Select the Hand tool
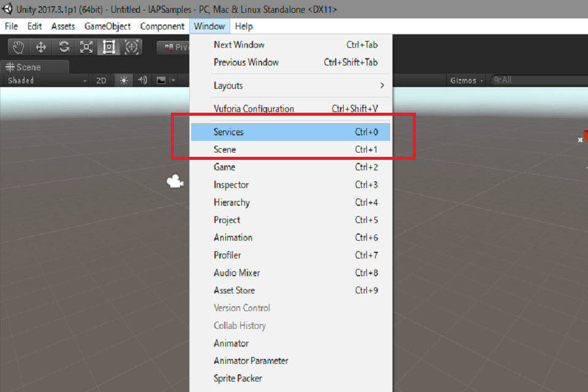 point(18,47)
